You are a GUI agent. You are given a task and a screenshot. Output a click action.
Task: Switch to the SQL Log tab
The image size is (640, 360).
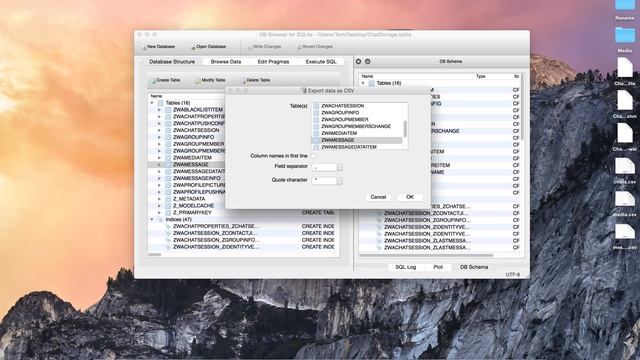406,267
